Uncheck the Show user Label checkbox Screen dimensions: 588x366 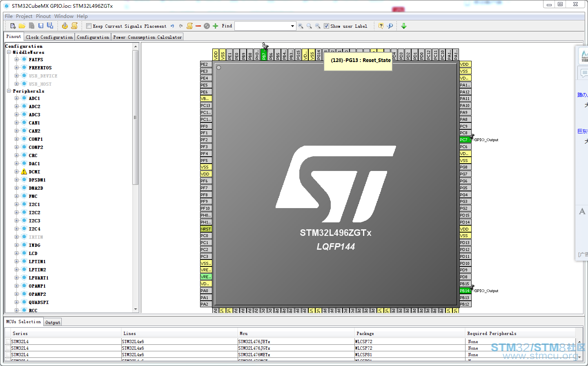click(x=326, y=26)
